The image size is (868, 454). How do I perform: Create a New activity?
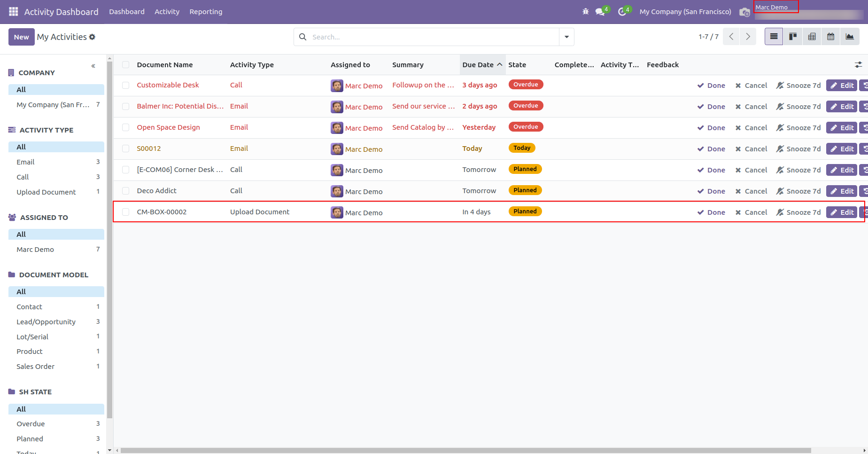tap(22, 37)
